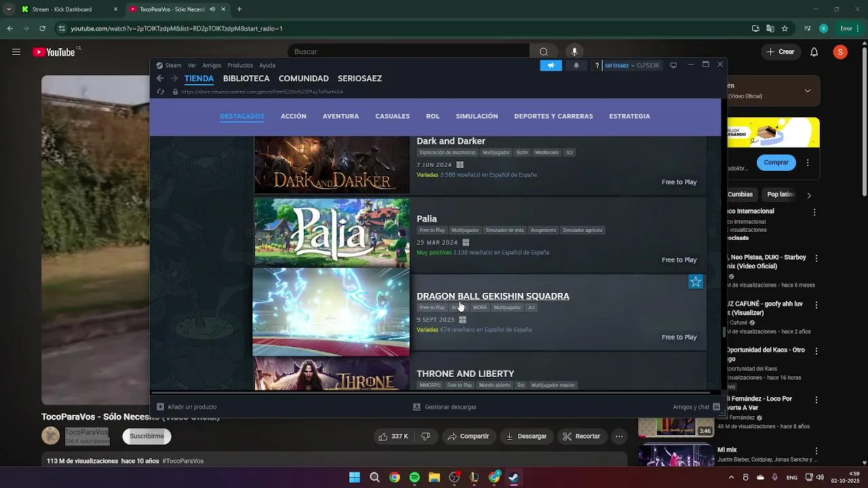The width and height of the screenshot is (868, 488).
Task: Open the Palia game title link
Action: tap(427, 219)
